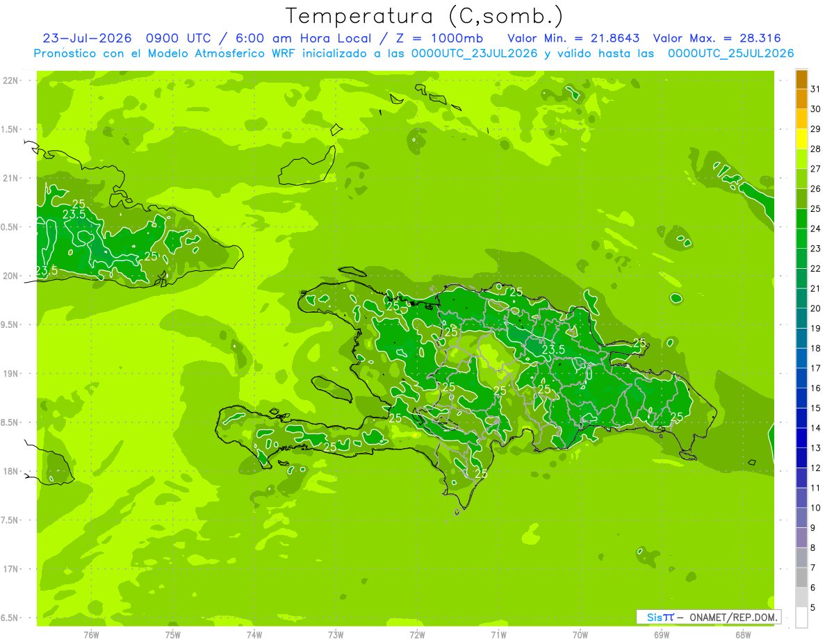Click the '15' label on the color scale
Screen dimensions: 834x644
point(815,408)
